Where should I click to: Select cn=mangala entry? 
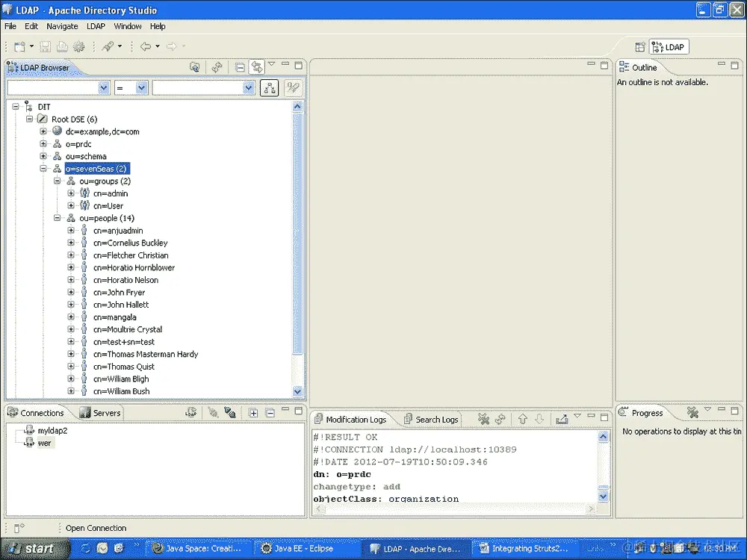[x=115, y=317]
